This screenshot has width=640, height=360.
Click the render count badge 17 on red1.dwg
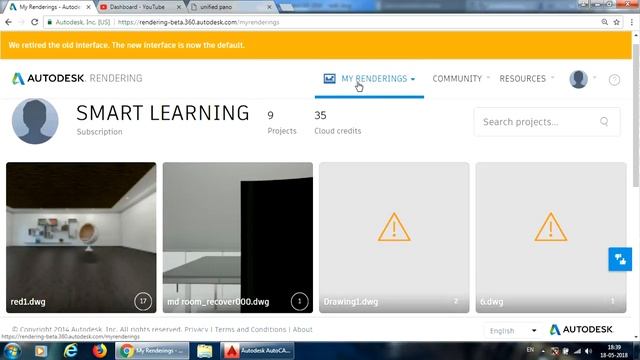143,301
